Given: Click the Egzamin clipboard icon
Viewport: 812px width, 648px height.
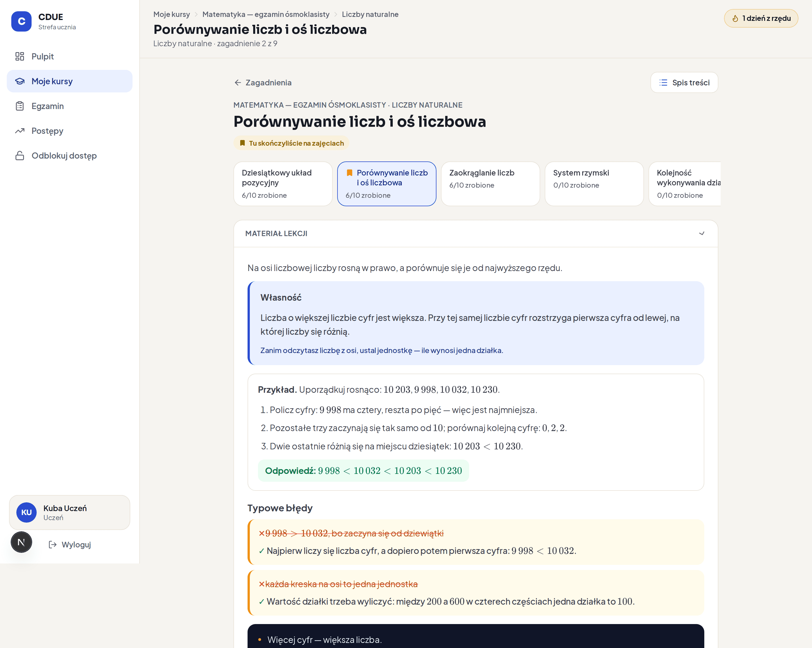Looking at the screenshot, I should (x=19, y=106).
